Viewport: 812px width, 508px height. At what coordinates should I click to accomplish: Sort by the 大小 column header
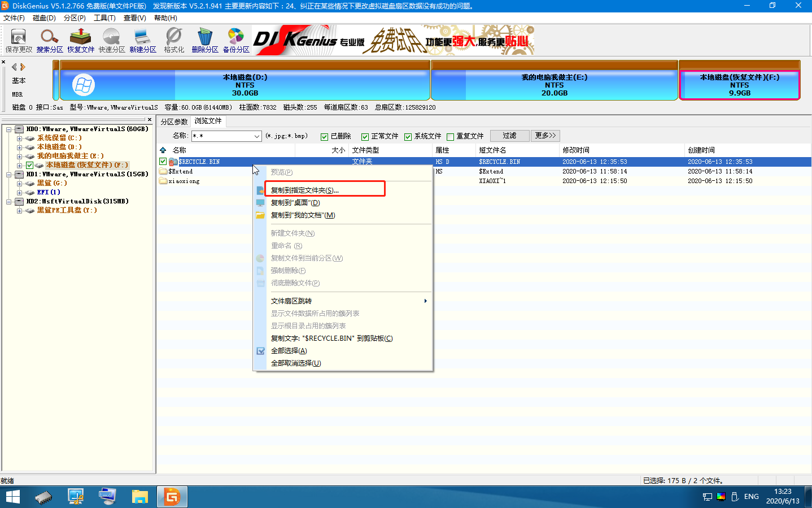pos(322,150)
